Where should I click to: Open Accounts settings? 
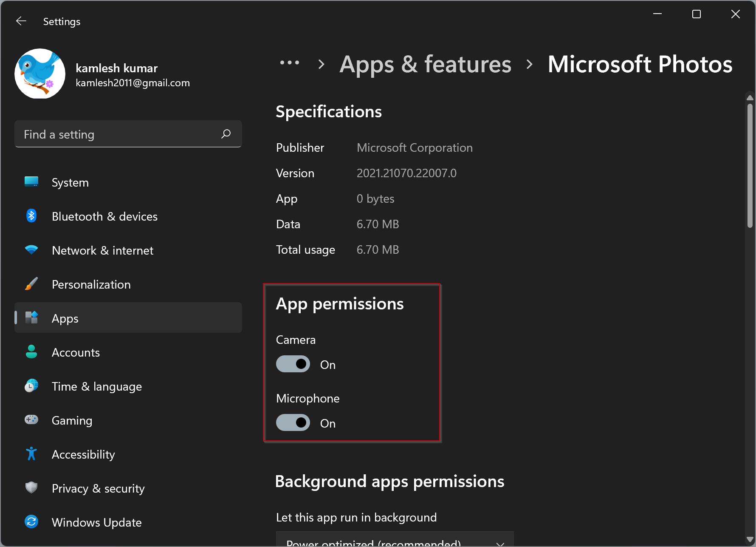click(128, 352)
